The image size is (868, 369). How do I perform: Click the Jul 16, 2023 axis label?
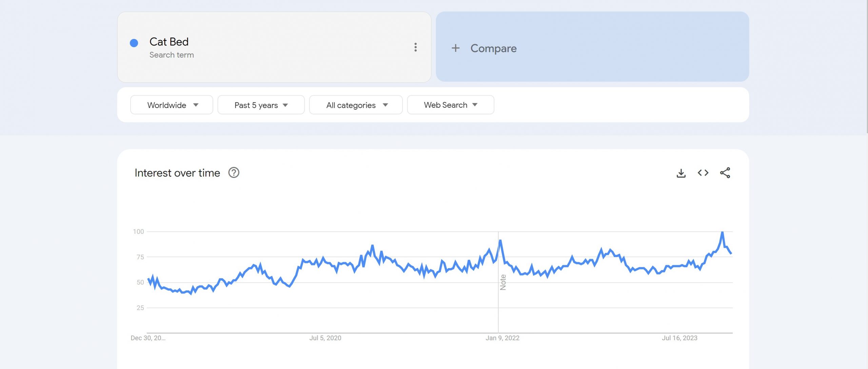point(679,338)
